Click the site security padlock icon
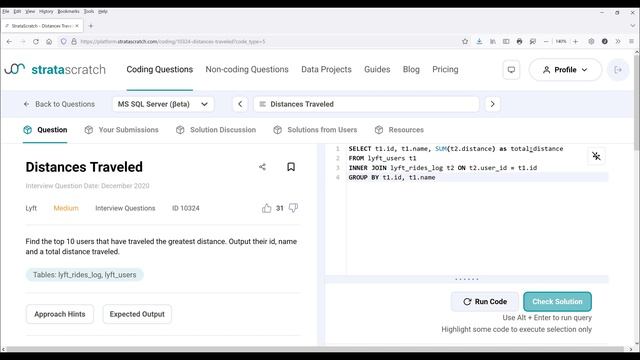 click(74, 42)
